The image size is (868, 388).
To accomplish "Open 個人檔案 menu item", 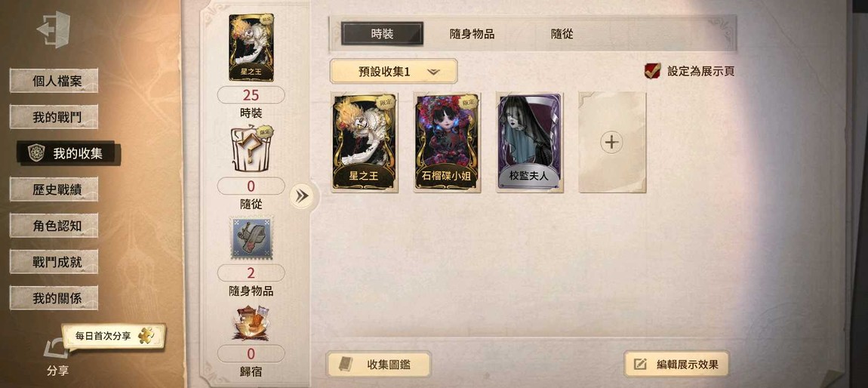I will [x=54, y=81].
